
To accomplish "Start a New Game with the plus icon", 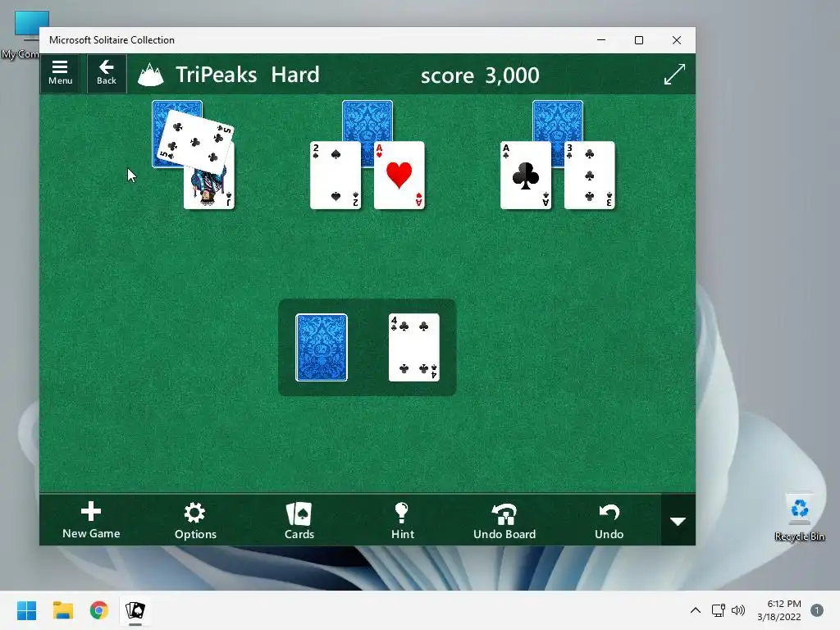I will pyautogui.click(x=91, y=519).
